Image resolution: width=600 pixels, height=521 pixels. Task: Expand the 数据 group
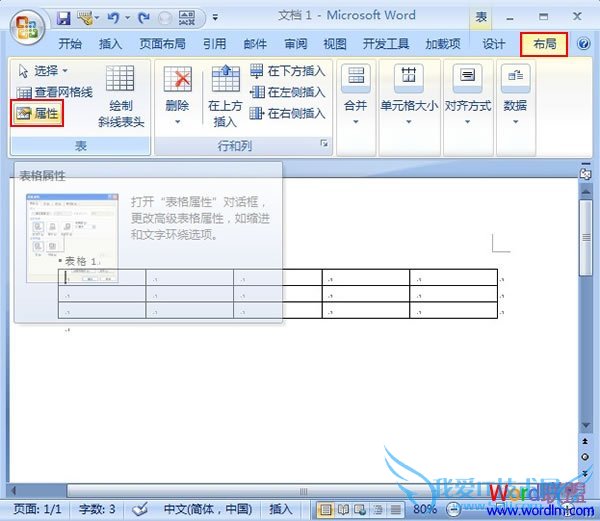(515, 96)
